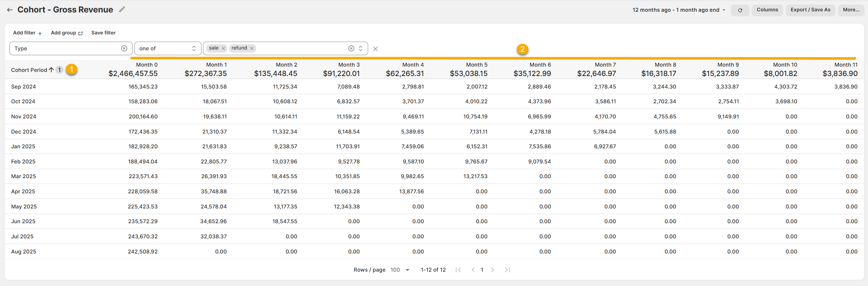Open the 'one of' operator dropdown
868x286 pixels.
coord(167,48)
